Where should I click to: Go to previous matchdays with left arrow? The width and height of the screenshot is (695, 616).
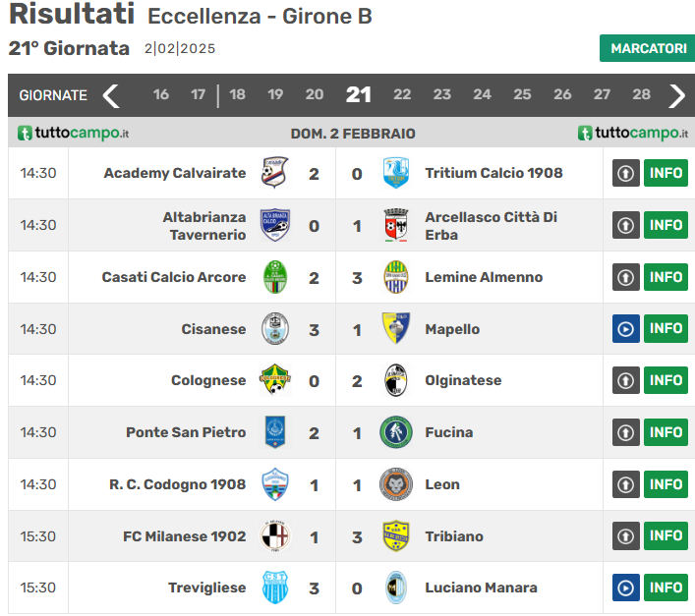click(x=111, y=95)
